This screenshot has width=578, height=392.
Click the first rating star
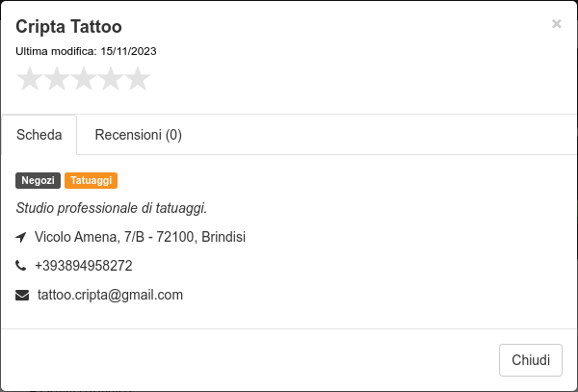click(x=30, y=78)
